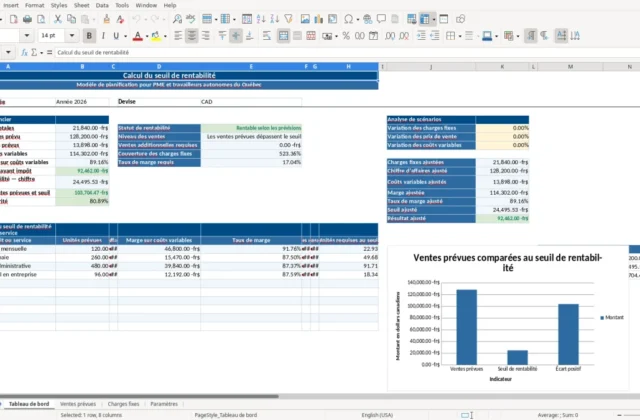Open the Conditional Formatting dropdown arrow
The image size is (640, 420).
pos(518,36)
